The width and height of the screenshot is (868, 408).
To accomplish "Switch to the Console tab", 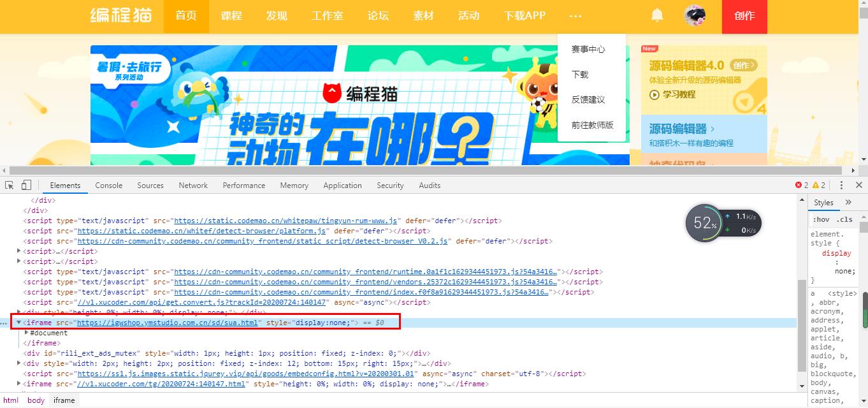I will pyautogui.click(x=108, y=186).
